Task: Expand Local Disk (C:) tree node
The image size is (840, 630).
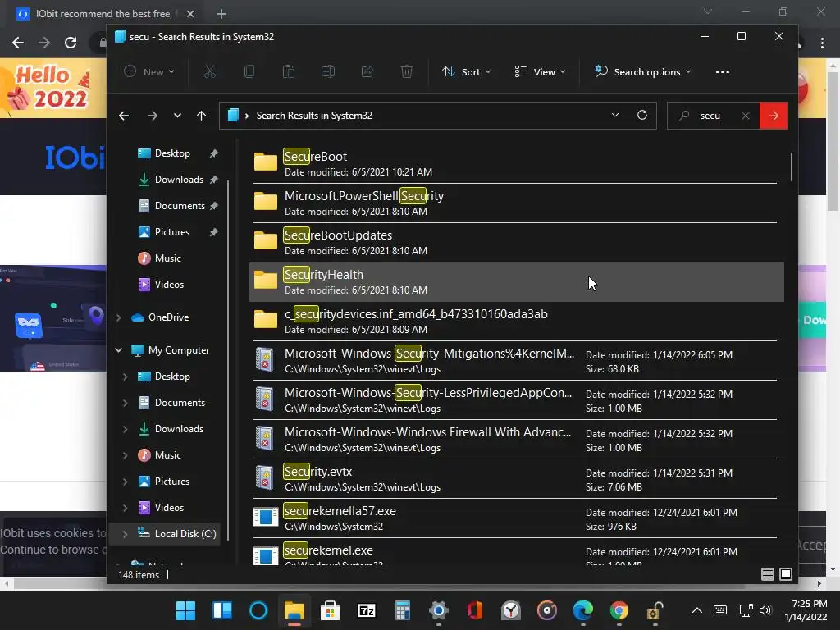Action: click(125, 534)
